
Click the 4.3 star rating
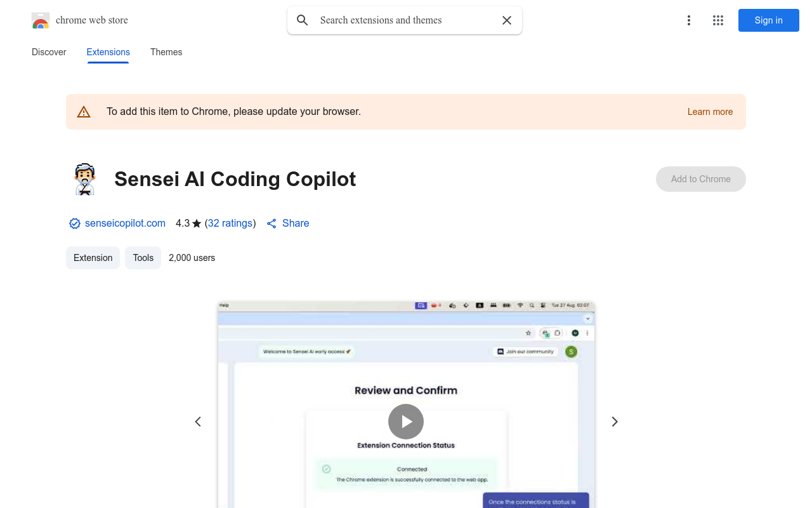188,224
